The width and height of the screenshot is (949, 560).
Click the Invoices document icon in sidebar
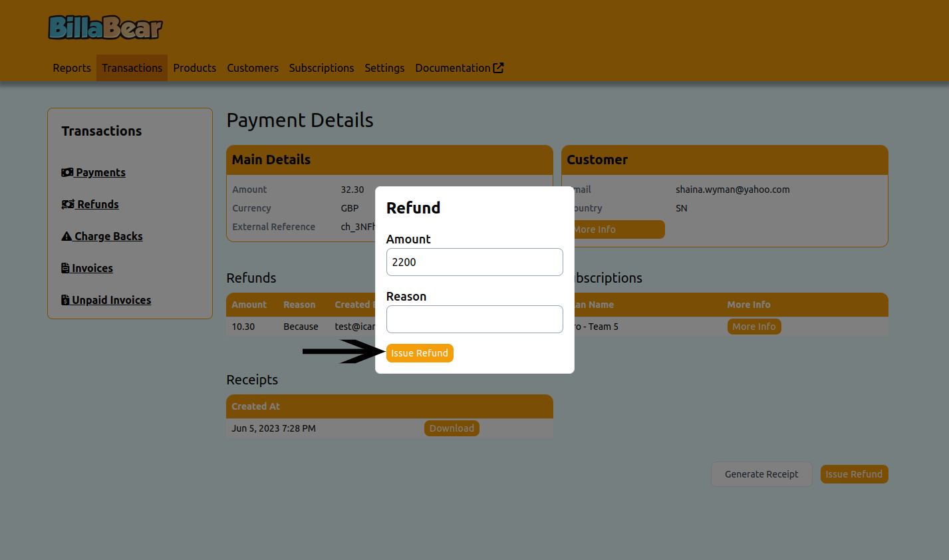coord(65,268)
